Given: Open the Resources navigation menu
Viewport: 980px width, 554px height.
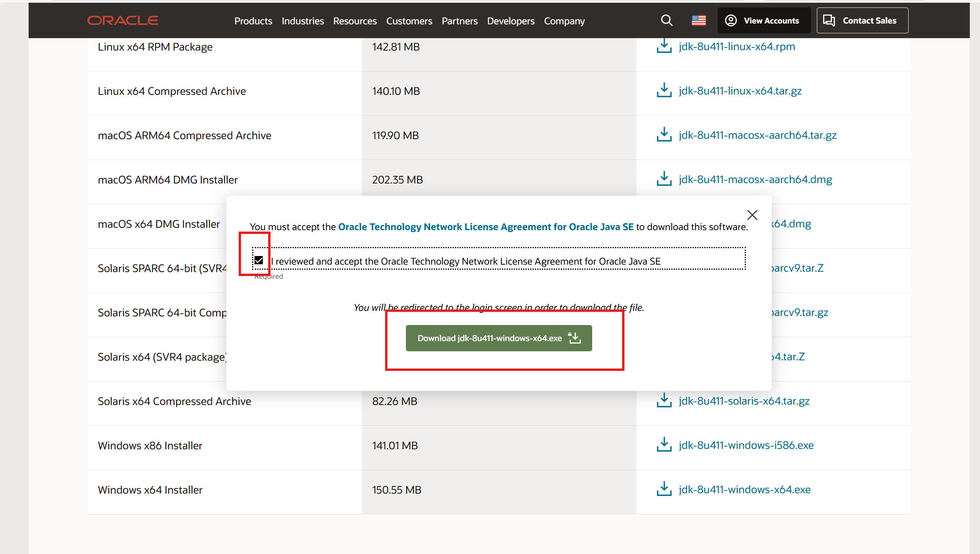Looking at the screenshot, I should (x=355, y=21).
